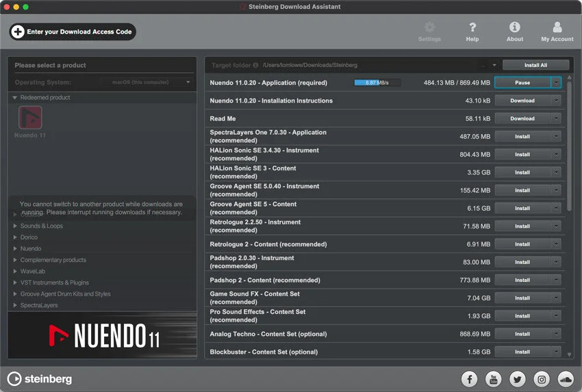
Task: Open dropdown arrow for HALion Sonic SE Instrument Install
Action: point(556,155)
